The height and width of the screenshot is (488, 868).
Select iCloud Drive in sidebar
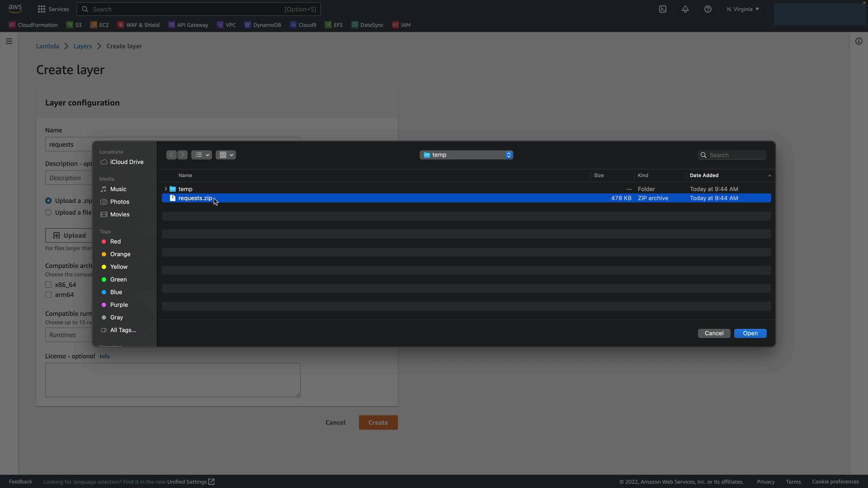coord(126,162)
